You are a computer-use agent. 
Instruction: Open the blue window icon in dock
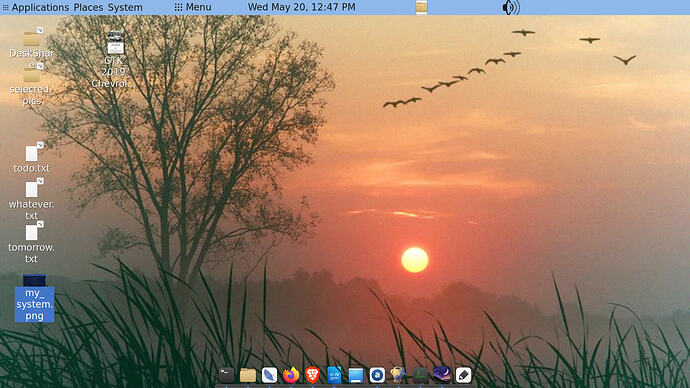pos(356,375)
